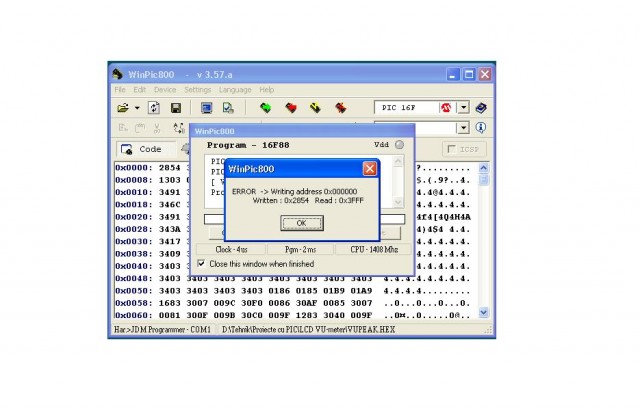Select hex value 3409 in row 0x0038
Viewport: 640px width, 409px height.
click(170, 253)
